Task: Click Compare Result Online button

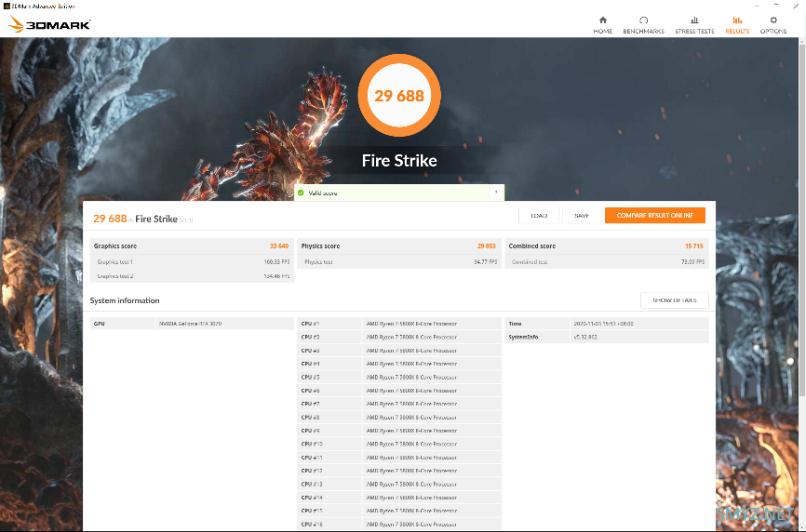Action: point(655,216)
